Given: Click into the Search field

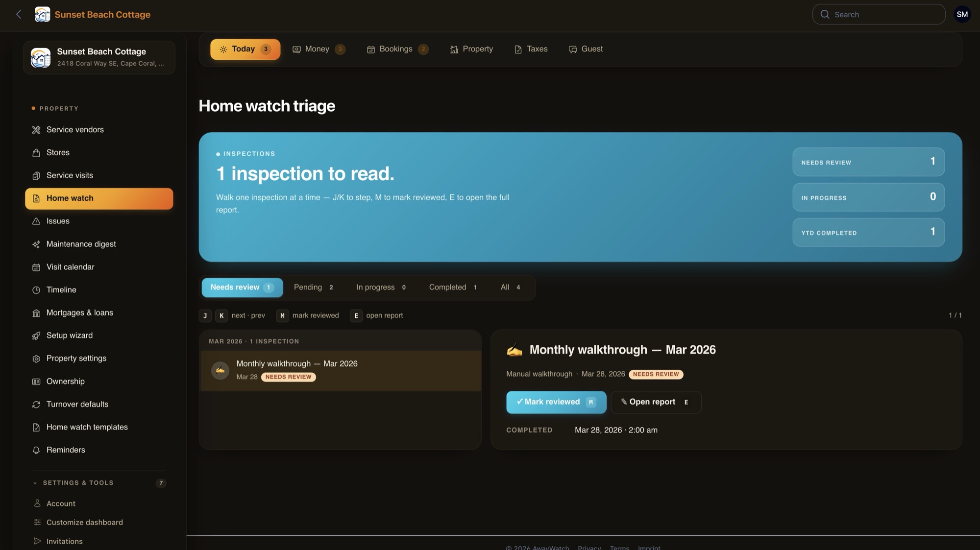Looking at the screenshot, I should pyautogui.click(x=879, y=14).
